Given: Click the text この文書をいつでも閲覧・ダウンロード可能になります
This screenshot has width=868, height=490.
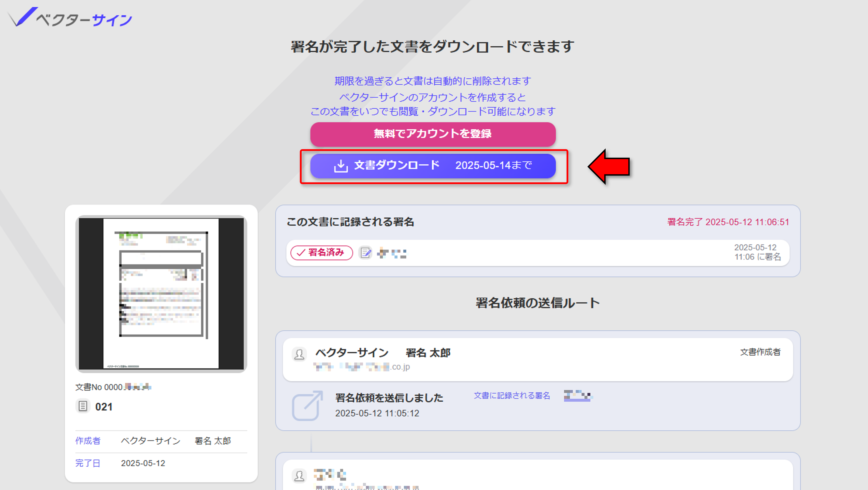Looking at the screenshot, I should pyautogui.click(x=433, y=111).
